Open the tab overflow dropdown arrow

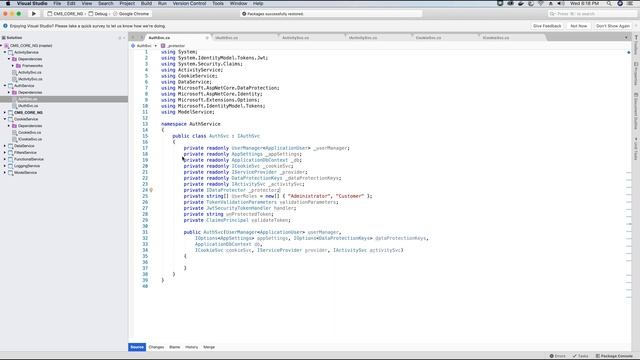626,38
